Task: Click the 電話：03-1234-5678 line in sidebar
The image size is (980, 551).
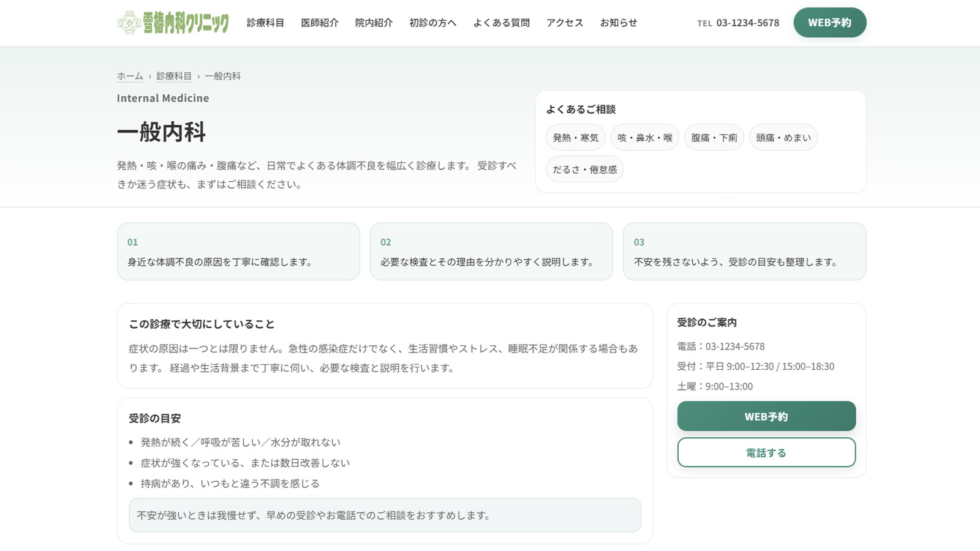Action: 721,347
